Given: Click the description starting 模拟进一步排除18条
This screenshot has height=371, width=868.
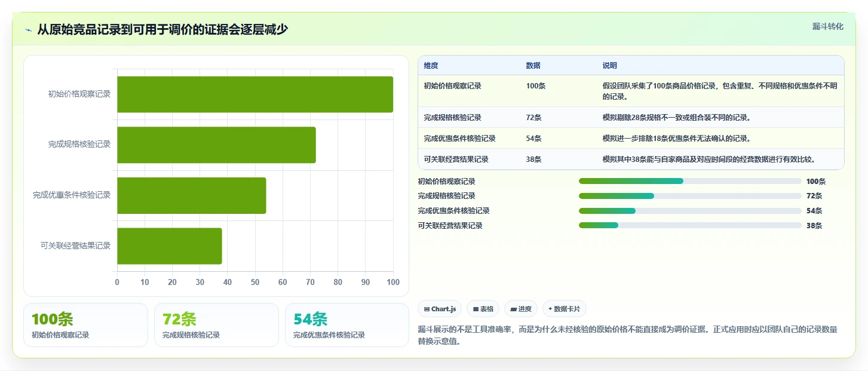Looking at the screenshot, I should click(x=677, y=139).
